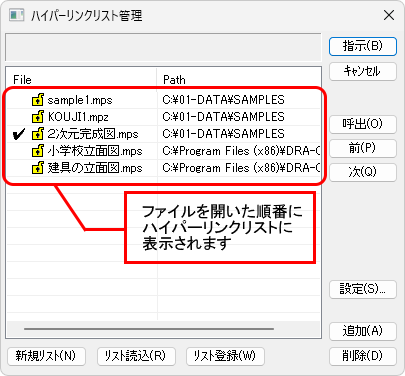Click lock icon beside 2次元完成図.mps
Image resolution: width=405 pixels, height=376 pixels.
click(38, 134)
